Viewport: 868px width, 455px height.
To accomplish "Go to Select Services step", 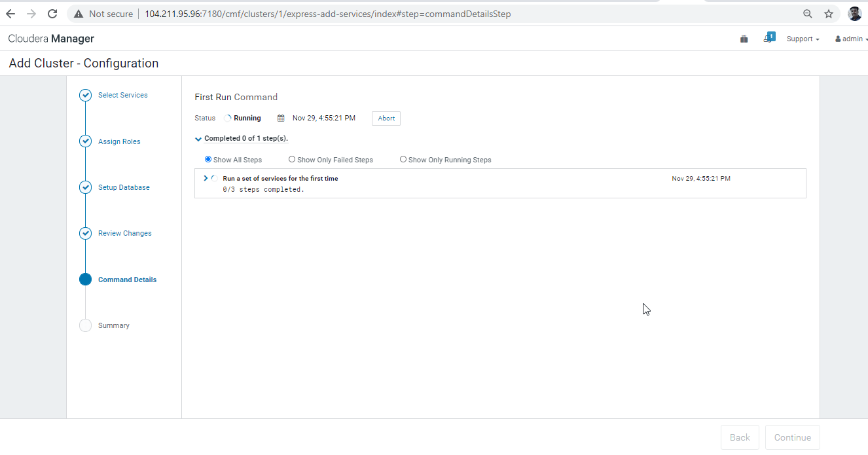I will pyautogui.click(x=123, y=95).
